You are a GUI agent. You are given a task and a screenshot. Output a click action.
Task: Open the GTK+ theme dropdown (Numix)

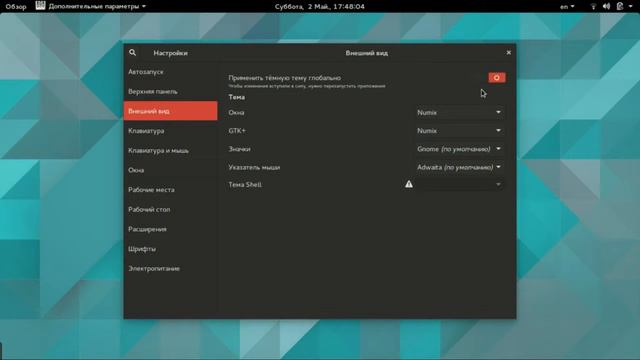click(x=459, y=131)
